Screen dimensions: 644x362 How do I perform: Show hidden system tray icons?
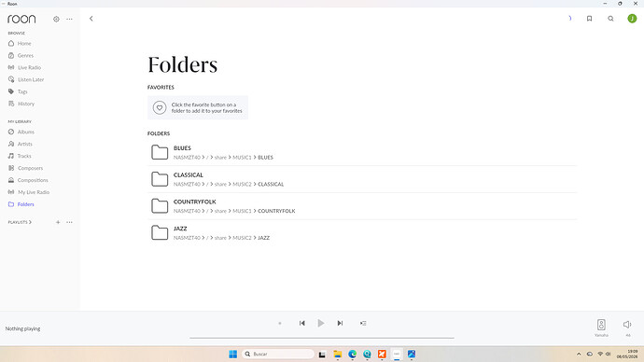[x=579, y=354]
